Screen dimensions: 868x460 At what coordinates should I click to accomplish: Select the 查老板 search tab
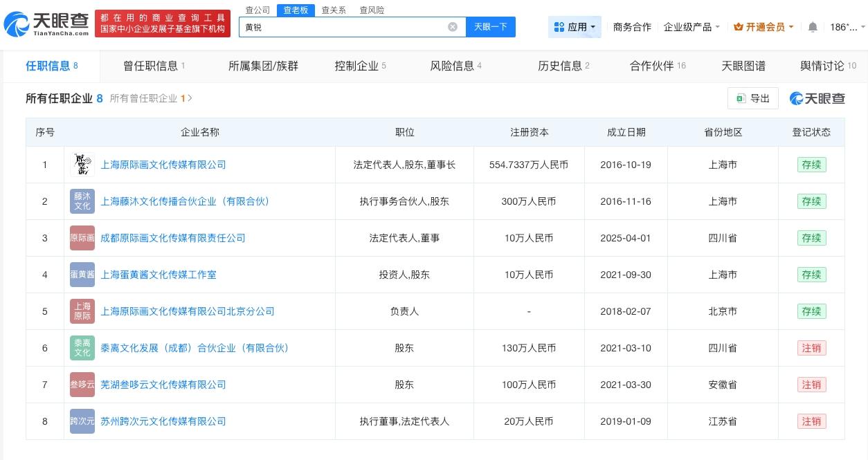(296, 10)
